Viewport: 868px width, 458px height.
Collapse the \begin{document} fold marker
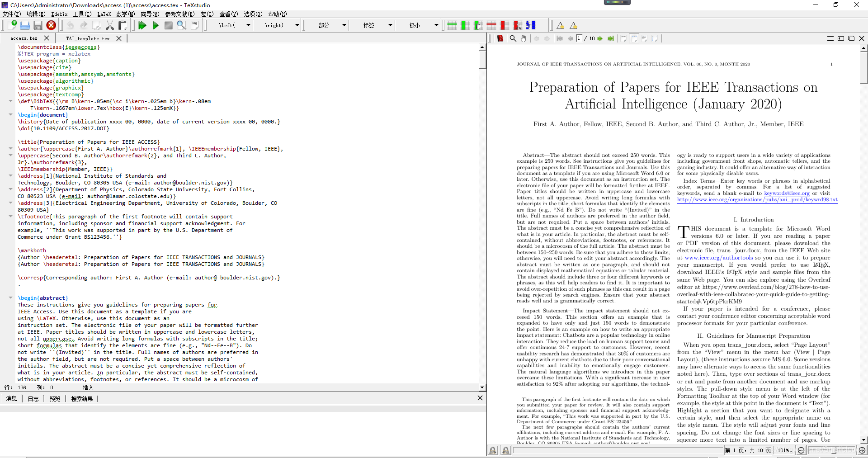tap(10, 114)
